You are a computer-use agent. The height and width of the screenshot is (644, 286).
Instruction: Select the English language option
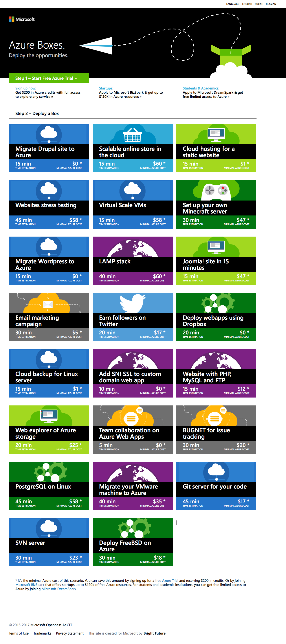coord(247,4)
